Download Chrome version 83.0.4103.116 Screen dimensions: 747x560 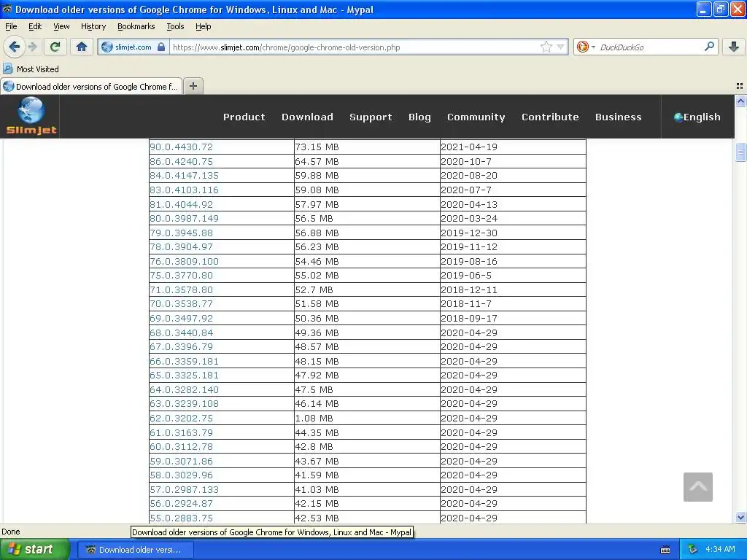click(184, 190)
